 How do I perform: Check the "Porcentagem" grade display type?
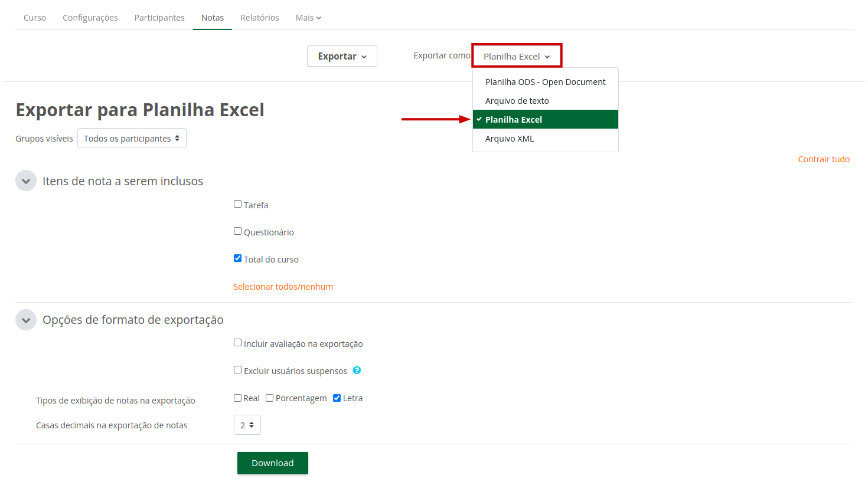[269, 397]
